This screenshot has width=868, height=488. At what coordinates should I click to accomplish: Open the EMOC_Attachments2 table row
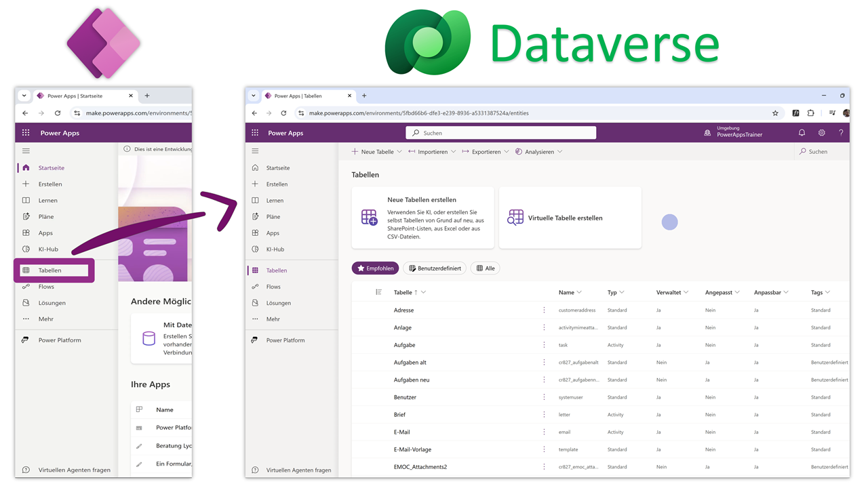click(600, 467)
